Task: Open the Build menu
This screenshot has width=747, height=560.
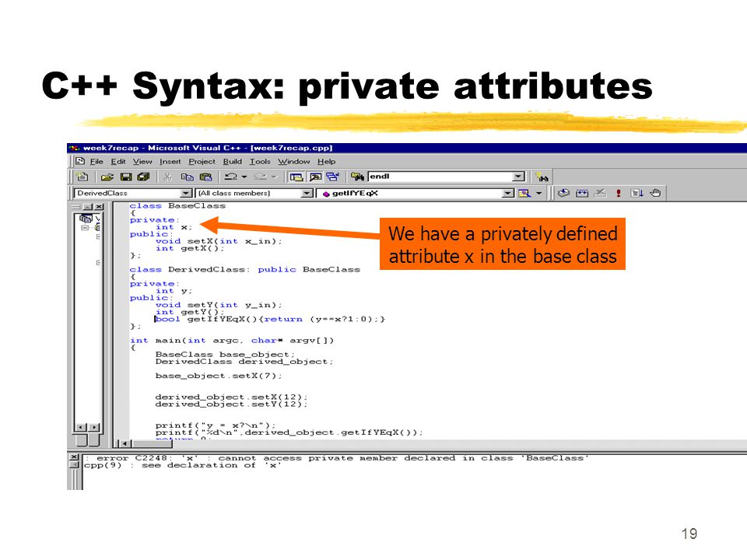Action: (233, 162)
